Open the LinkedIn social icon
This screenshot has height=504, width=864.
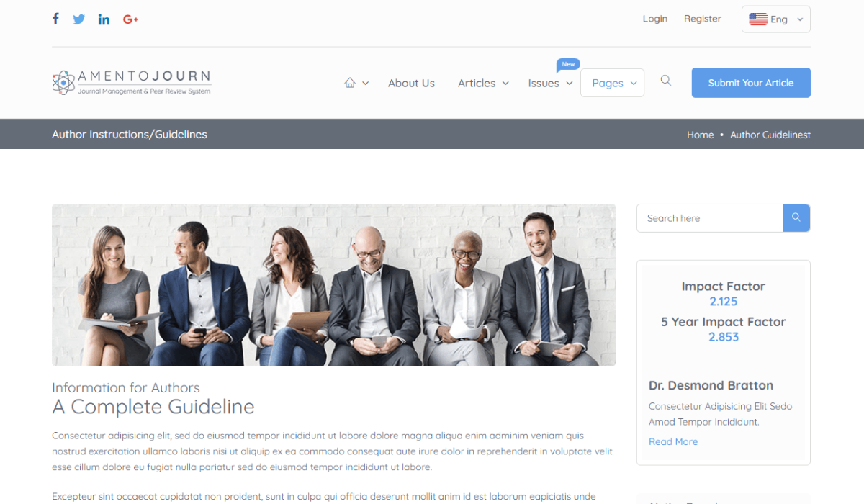pos(104,19)
